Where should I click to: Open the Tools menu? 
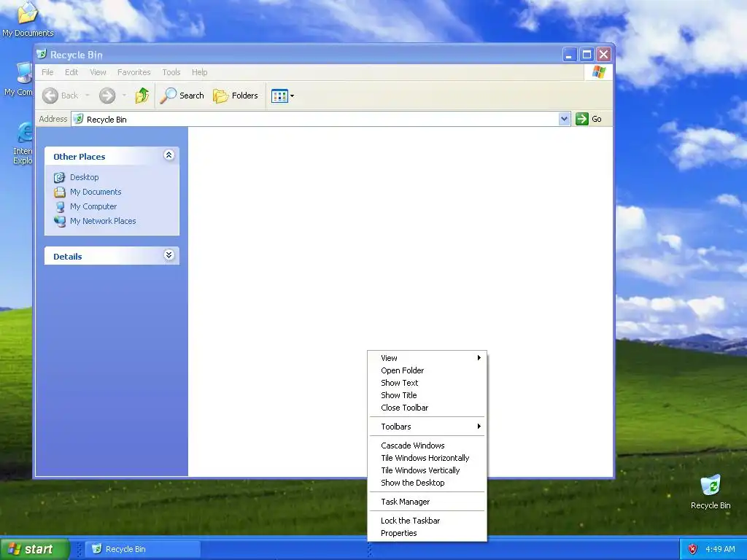tap(171, 72)
